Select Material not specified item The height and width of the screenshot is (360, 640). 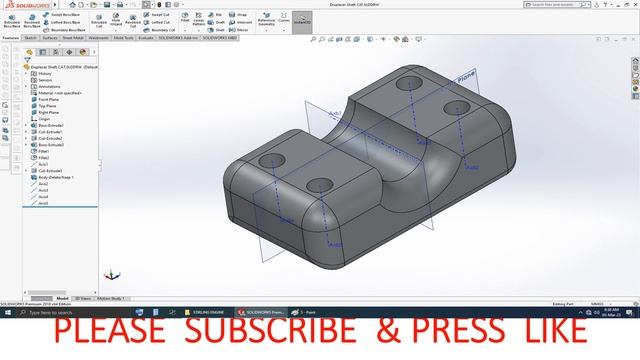click(57, 93)
